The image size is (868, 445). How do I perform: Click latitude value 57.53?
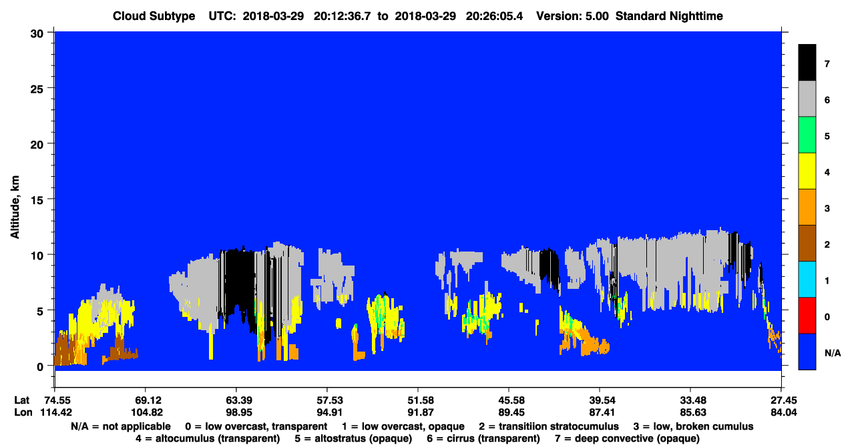[327, 400]
